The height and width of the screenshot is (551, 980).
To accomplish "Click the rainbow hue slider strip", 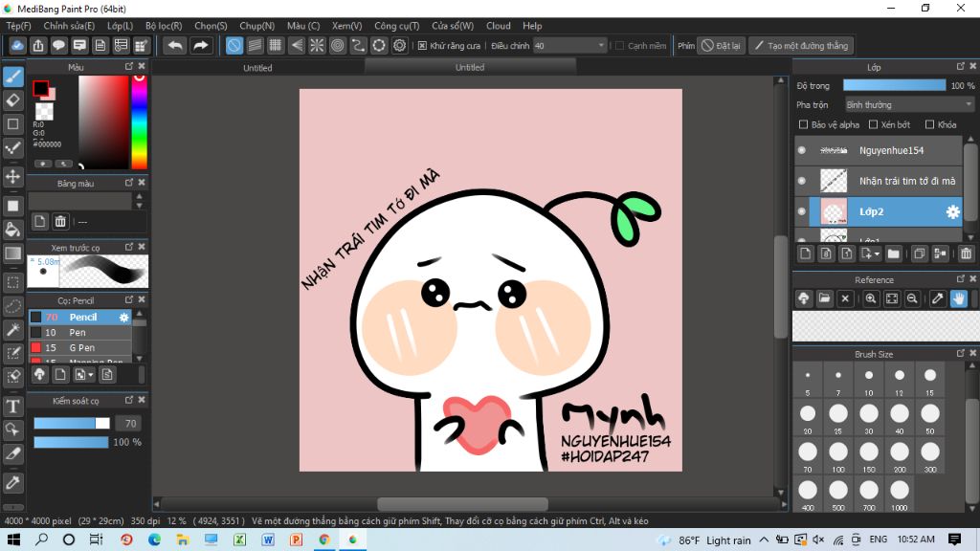I will (x=140, y=122).
